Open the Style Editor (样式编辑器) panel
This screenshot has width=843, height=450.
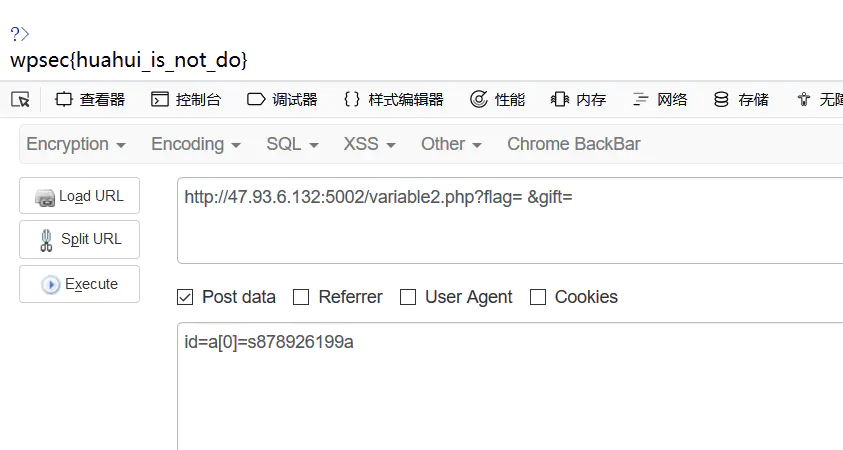tap(393, 99)
